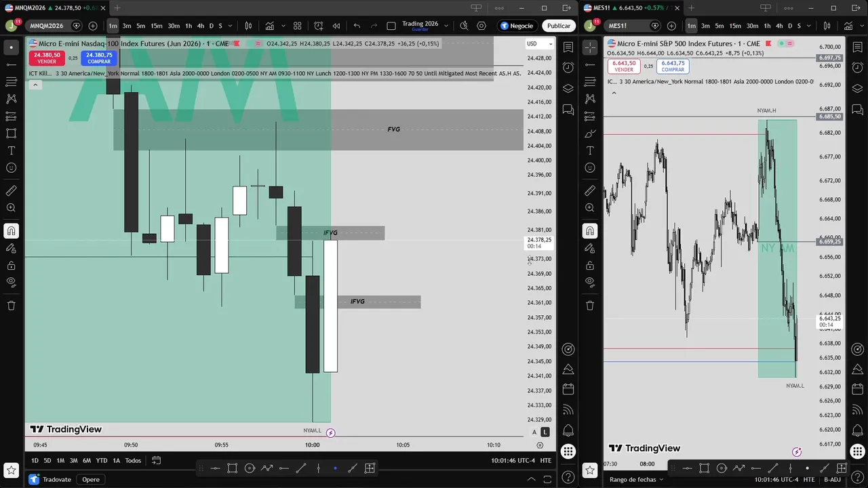Select Zoom in tool in left window sidebar

click(11, 208)
